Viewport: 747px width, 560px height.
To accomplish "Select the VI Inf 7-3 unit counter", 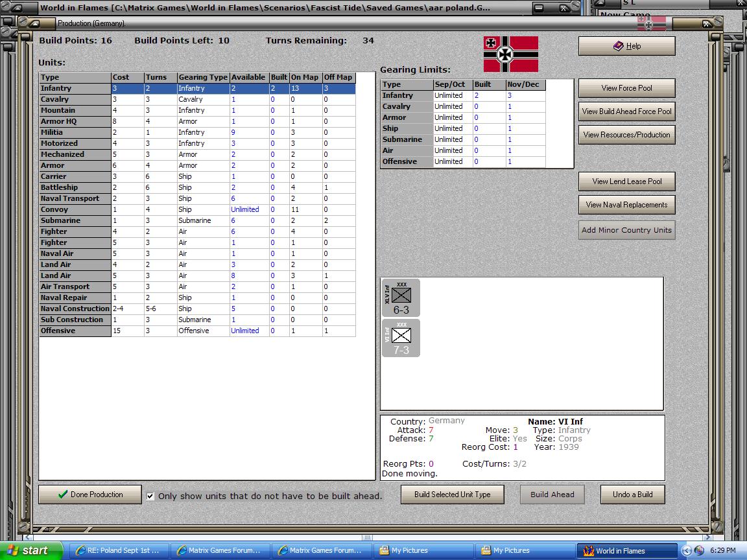I will (x=401, y=338).
